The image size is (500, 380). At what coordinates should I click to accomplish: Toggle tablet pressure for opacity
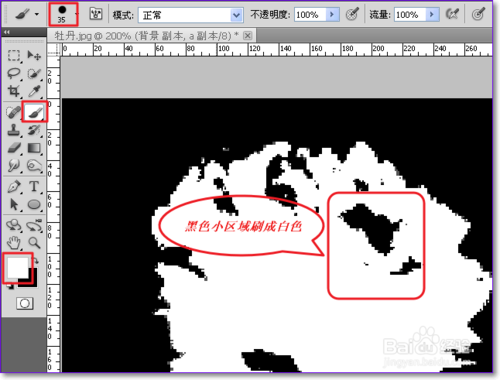pyautogui.click(x=352, y=14)
